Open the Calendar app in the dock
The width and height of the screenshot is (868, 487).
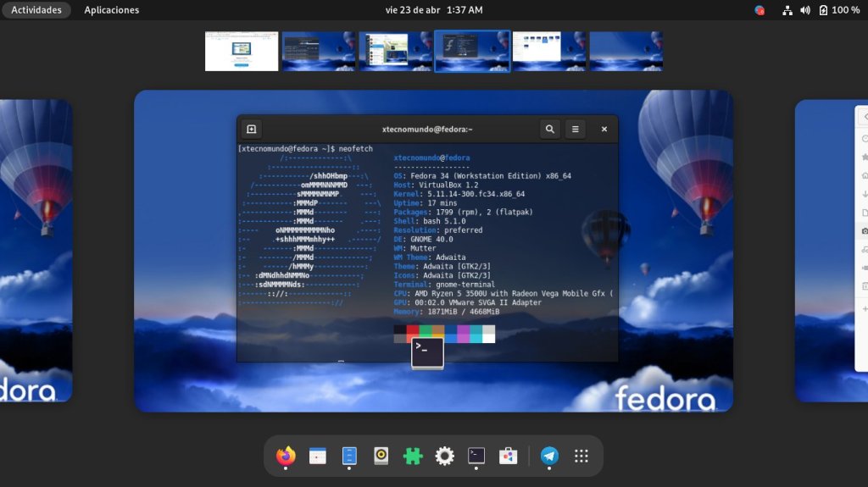pyautogui.click(x=318, y=457)
